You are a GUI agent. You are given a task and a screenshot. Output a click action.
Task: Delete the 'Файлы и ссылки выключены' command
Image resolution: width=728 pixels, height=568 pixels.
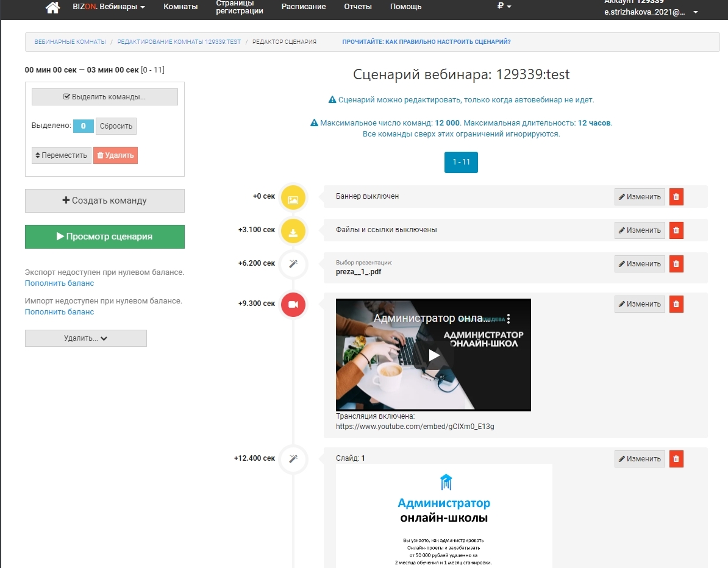point(676,230)
